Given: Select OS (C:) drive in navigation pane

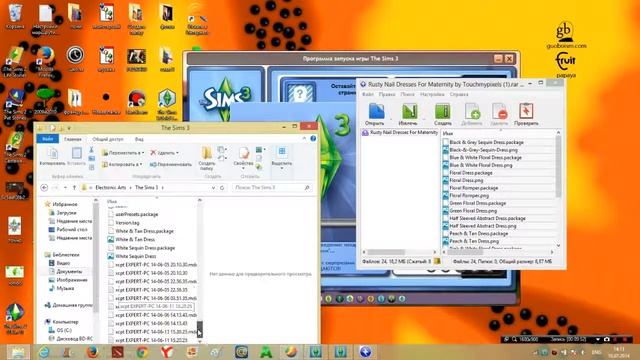Looking at the screenshot, I should click(x=64, y=330).
